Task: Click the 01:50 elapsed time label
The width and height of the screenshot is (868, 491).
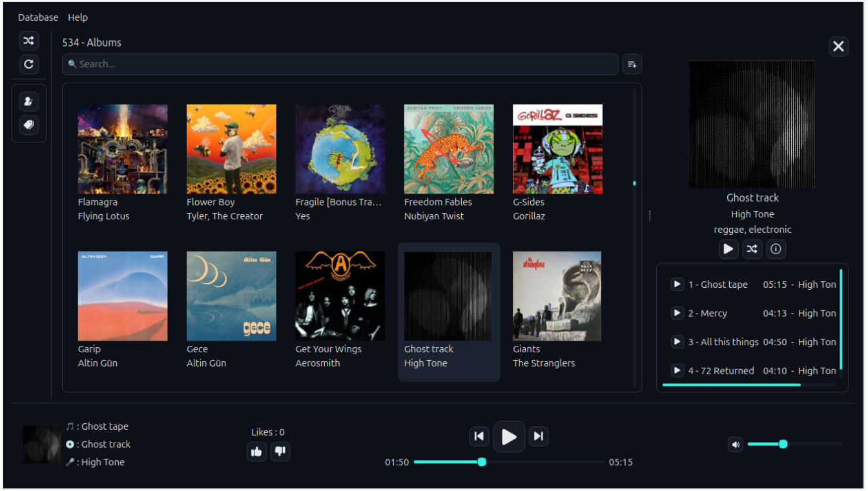Action: tap(397, 462)
